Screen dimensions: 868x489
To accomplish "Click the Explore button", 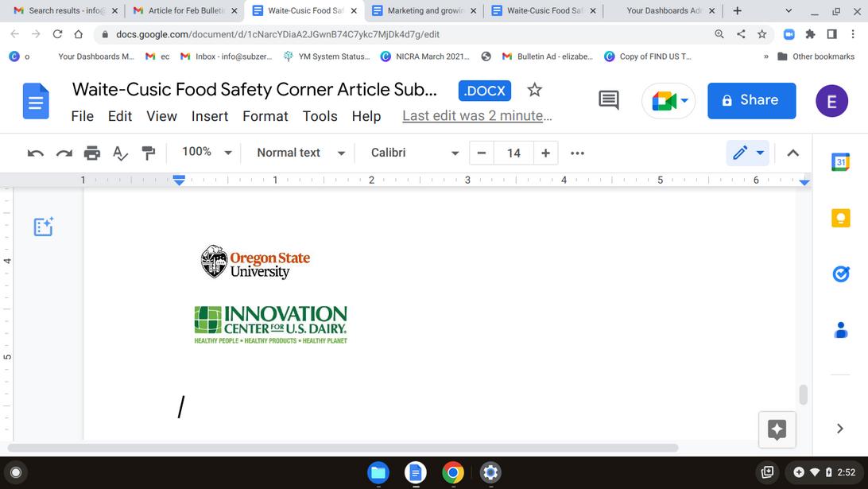I will (x=777, y=429).
